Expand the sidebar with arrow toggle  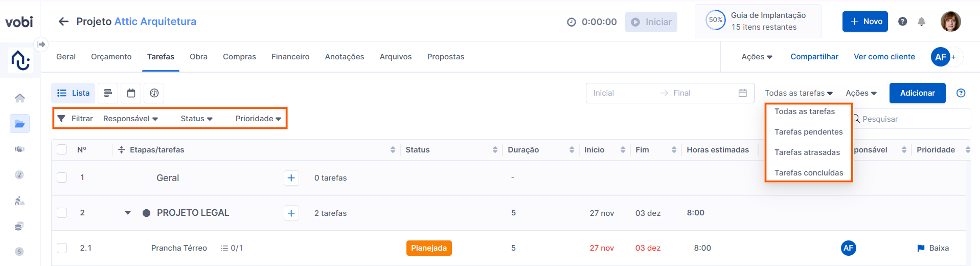coord(41,45)
